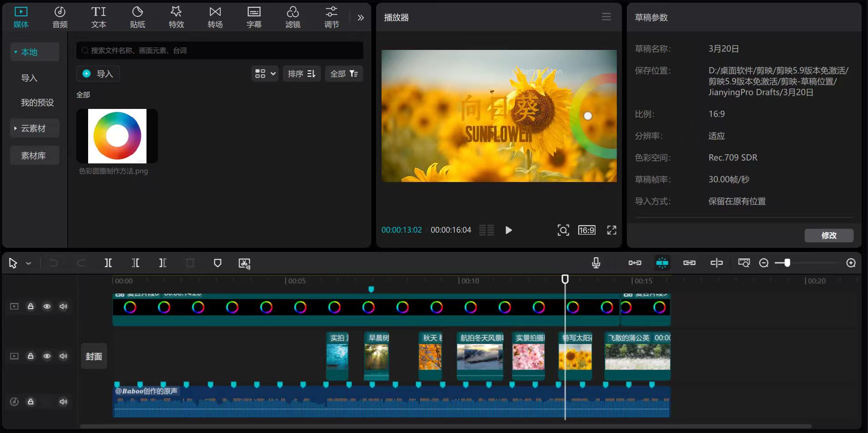The image size is (868, 433).
Task: Switch to the 特效 effects tab
Action: 176,17
